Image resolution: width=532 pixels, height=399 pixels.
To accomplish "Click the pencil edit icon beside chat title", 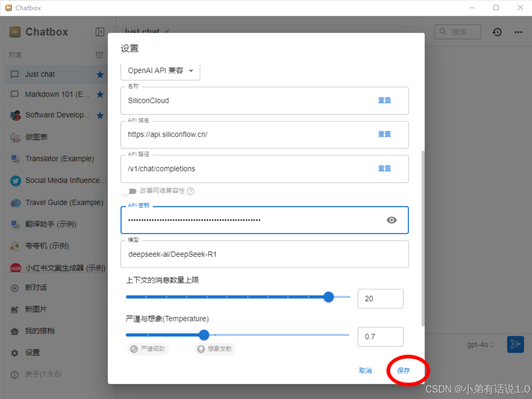I will click(167, 31).
